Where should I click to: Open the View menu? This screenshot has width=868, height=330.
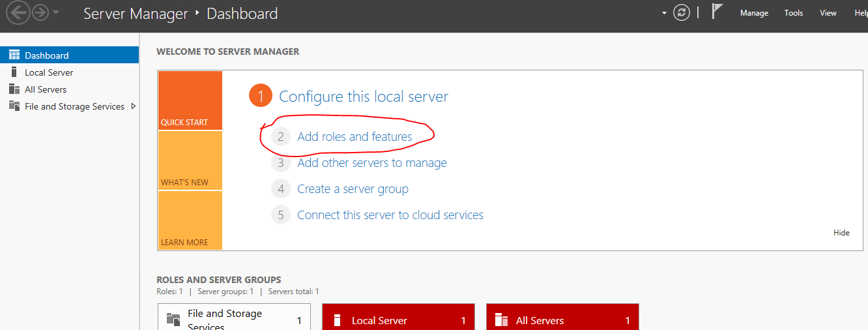tap(828, 13)
